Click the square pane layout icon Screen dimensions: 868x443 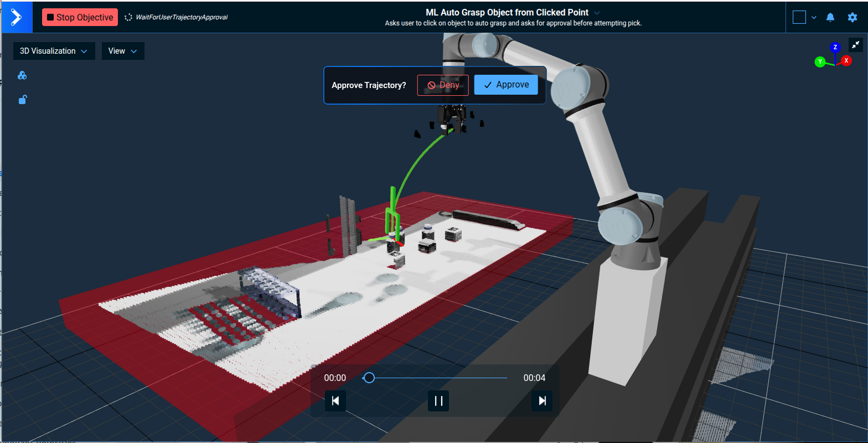(799, 17)
